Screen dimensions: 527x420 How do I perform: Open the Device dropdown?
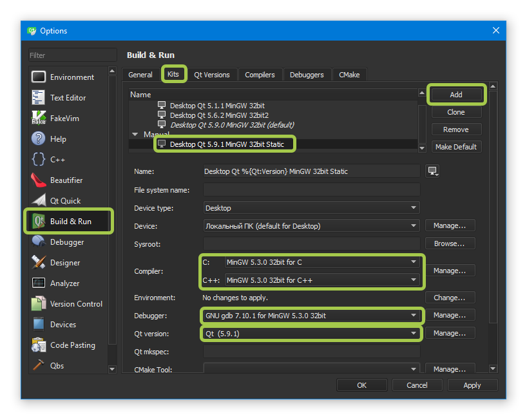click(x=311, y=226)
